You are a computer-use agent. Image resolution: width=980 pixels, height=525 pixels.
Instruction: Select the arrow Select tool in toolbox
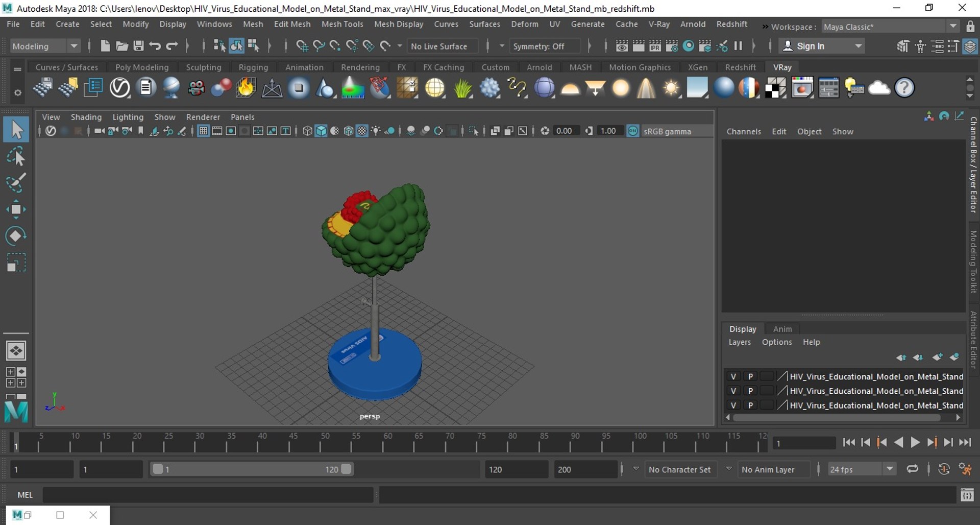pos(16,130)
